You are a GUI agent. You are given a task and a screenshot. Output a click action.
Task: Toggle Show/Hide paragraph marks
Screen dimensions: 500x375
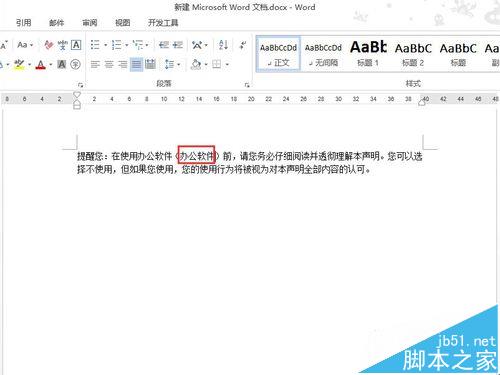click(x=243, y=45)
